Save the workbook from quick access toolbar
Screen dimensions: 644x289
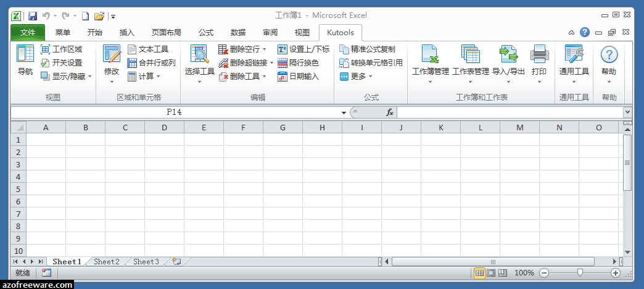[33, 16]
